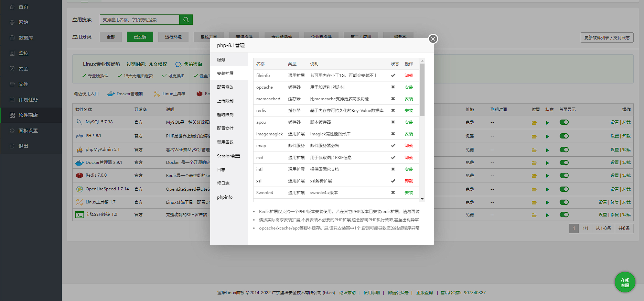Click the 在线客服 floating chat button
Image resolution: width=644 pixels, height=301 pixels.
point(625,282)
